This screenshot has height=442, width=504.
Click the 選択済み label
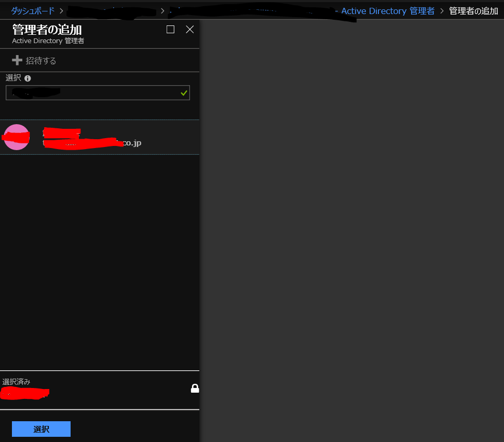[16, 382]
